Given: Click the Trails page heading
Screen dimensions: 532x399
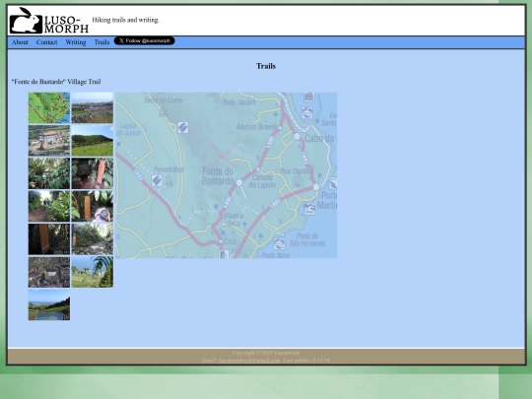Looking at the screenshot, I should (266, 66).
